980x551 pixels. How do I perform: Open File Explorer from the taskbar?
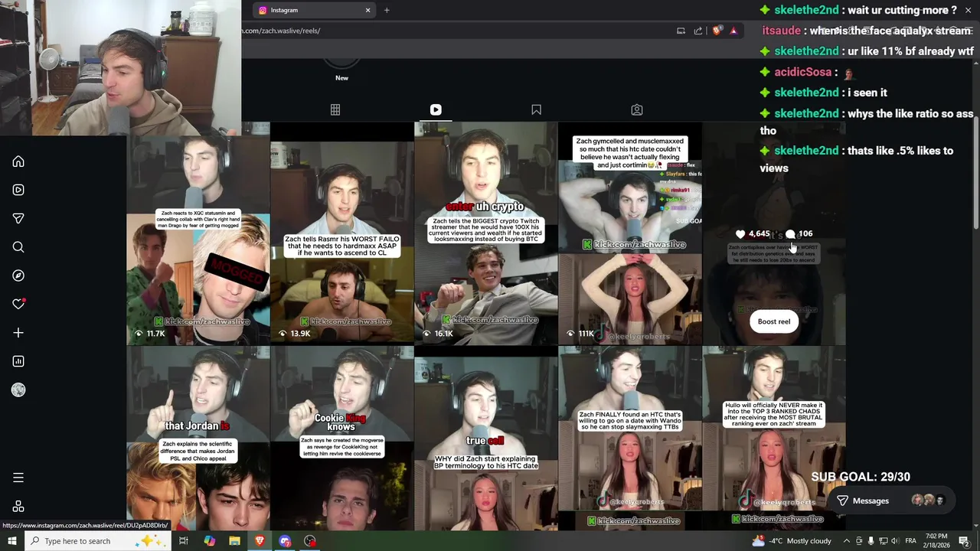234,541
